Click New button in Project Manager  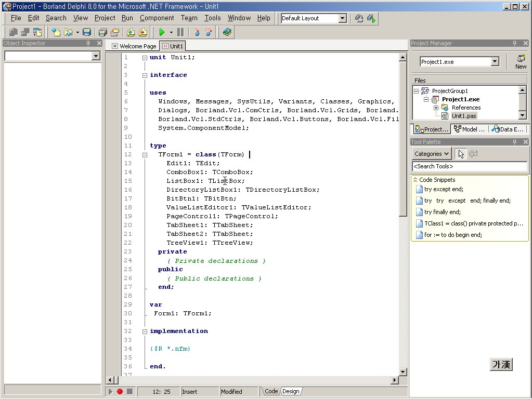[x=521, y=61]
